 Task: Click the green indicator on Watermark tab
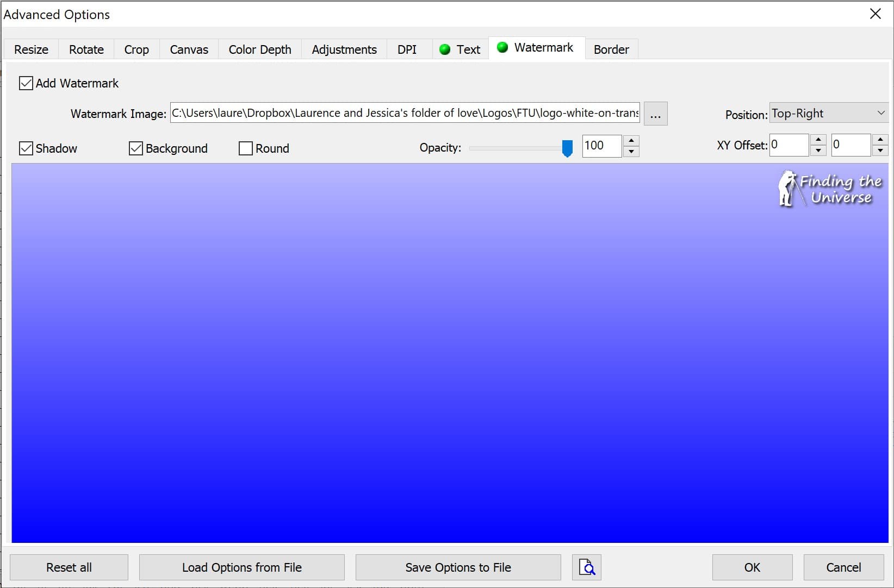502,48
